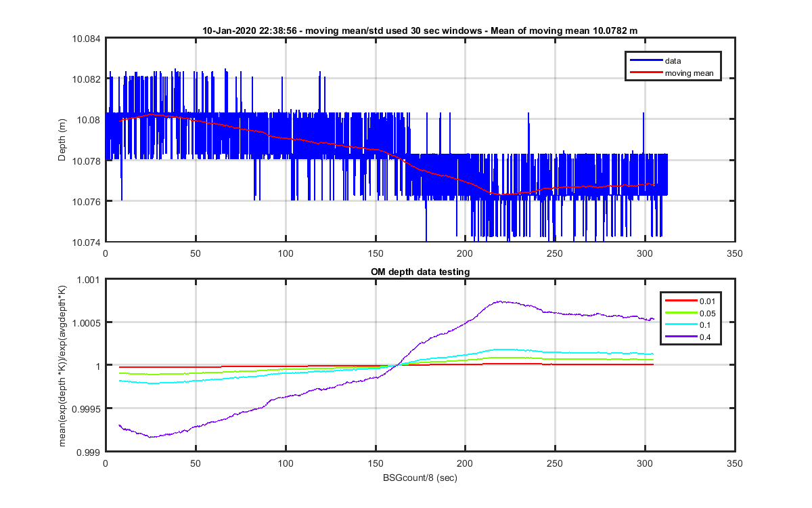This screenshot has width=812, height=508.
Task: Select the cyan line sample beside '0.1'
Action: tap(681, 324)
